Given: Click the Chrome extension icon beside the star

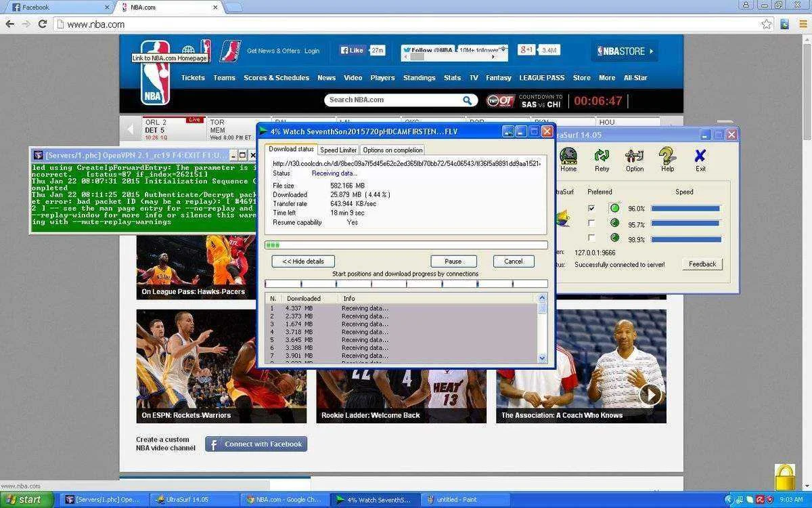Looking at the screenshot, I should [785, 24].
